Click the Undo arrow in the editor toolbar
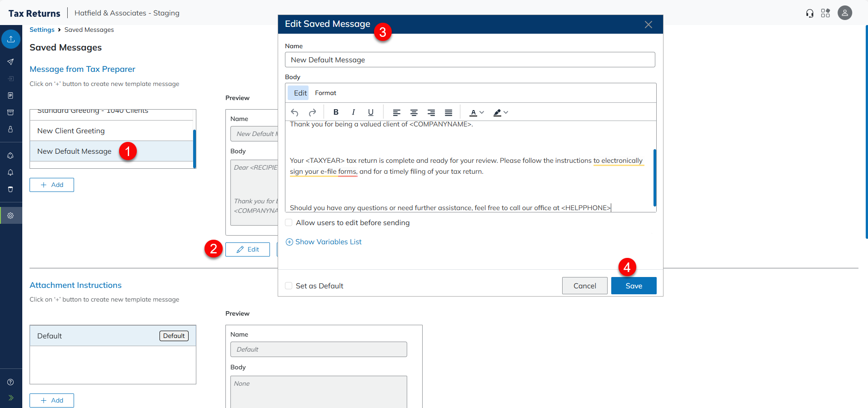 pos(294,112)
